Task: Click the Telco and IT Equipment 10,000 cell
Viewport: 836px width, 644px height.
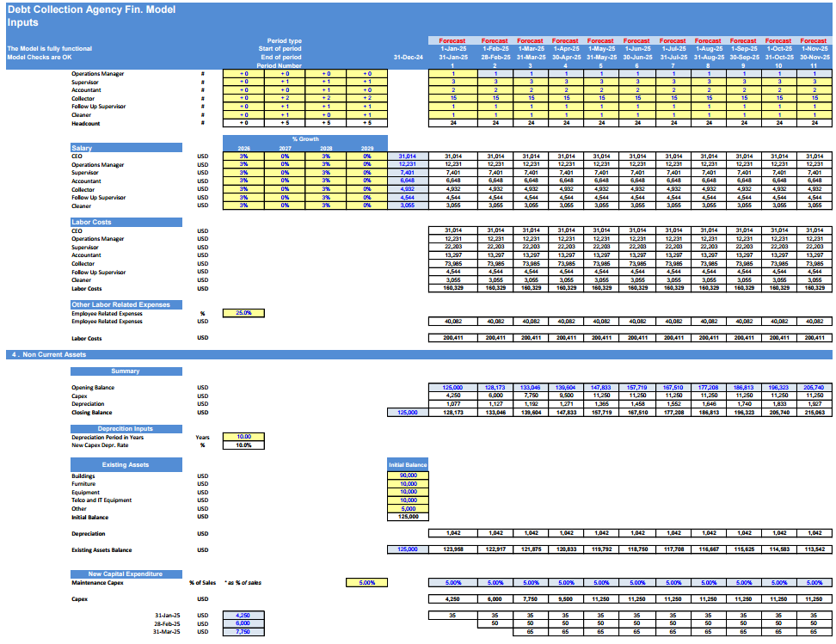Action: 408,500
